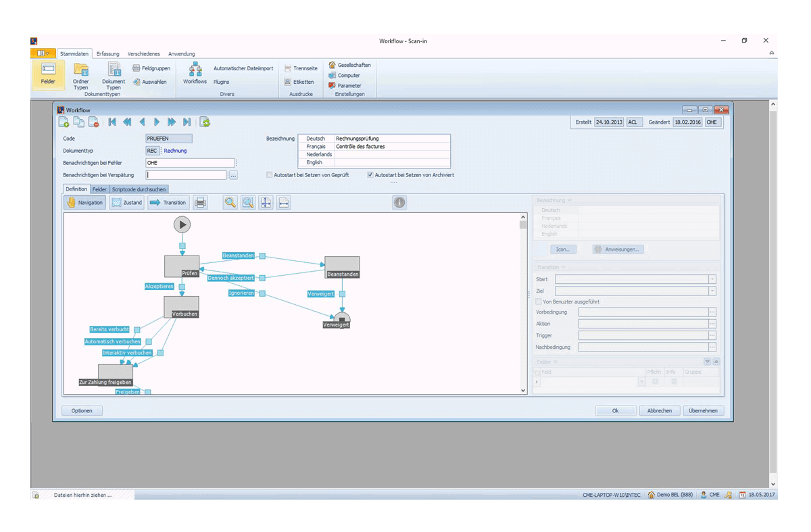811x532 pixels.
Task: Click the Abbrechen button
Action: pyautogui.click(x=660, y=410)
